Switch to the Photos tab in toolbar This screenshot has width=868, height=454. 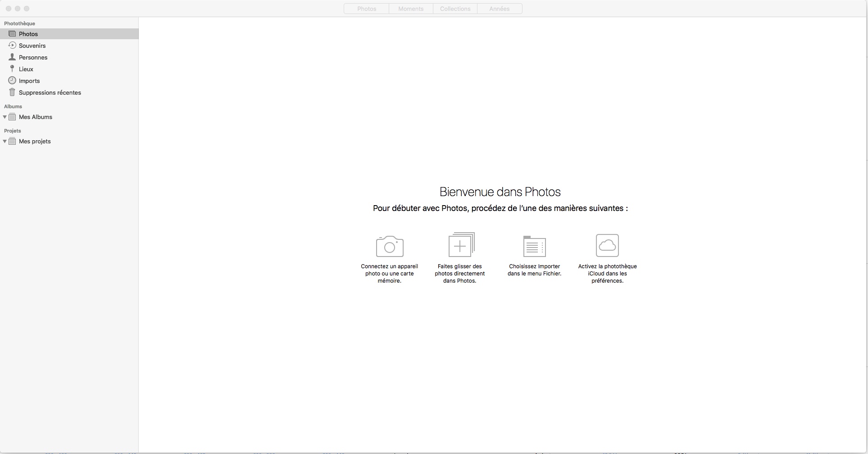pos(367,9)
